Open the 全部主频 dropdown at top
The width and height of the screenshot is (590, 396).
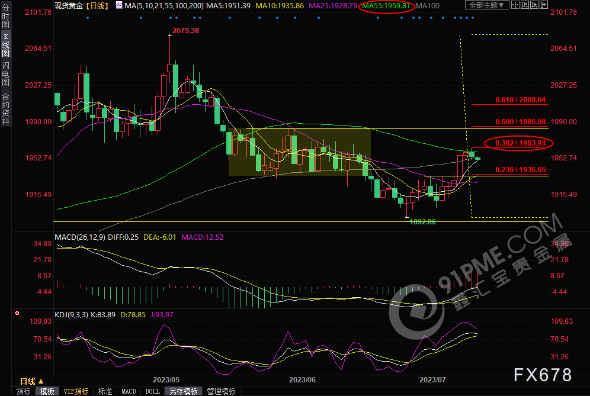pos(487,5)
